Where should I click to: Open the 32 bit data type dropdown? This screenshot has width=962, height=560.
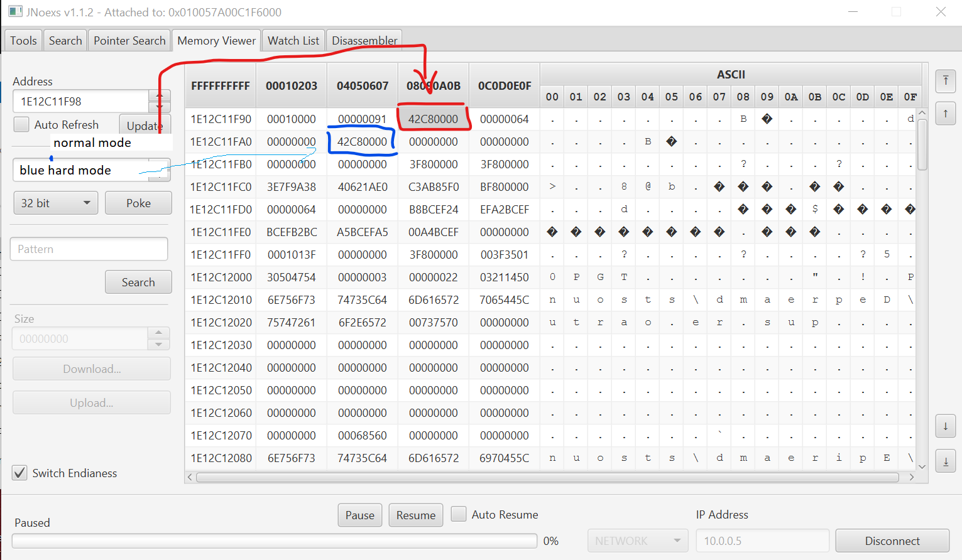(55, 203)
